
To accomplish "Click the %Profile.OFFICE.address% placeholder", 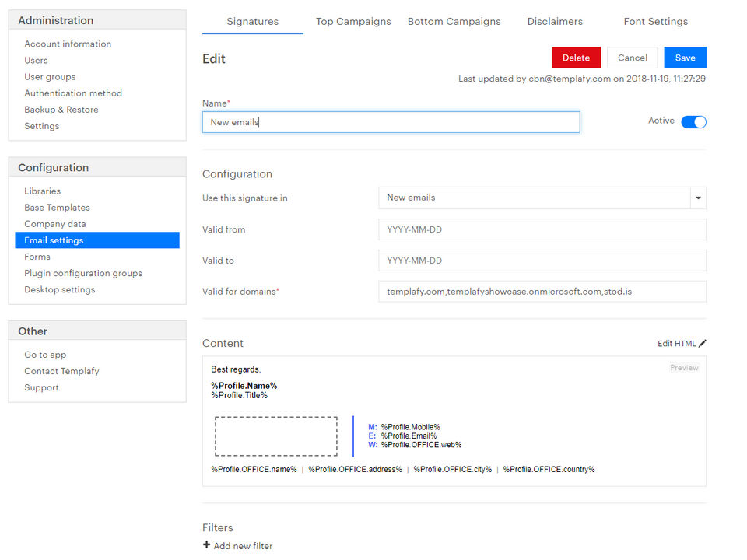I will click(x=355, y=470).
